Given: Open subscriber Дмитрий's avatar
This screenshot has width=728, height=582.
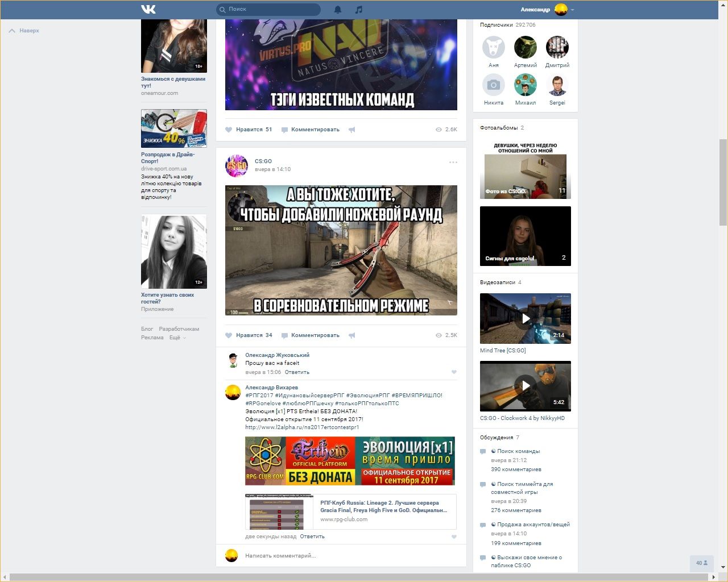Looking at the screenshot, I should [x=557, y=47].
